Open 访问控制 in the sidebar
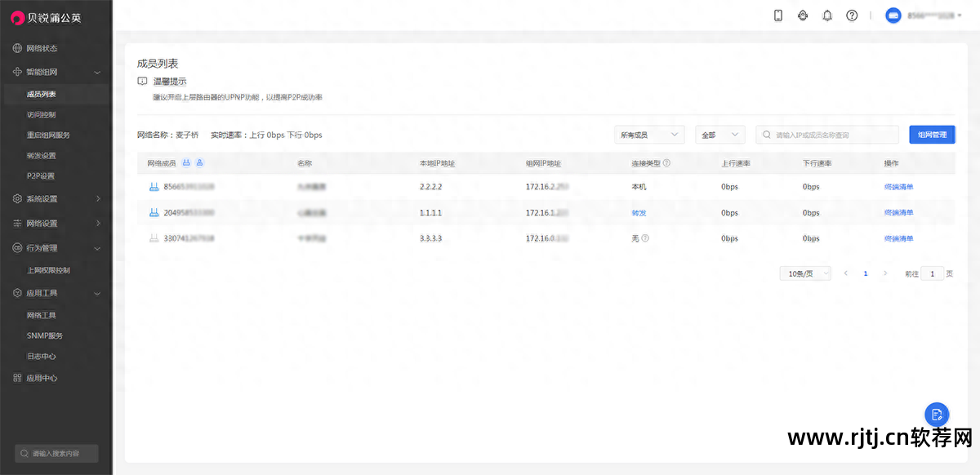This screenshot has width=980, height=475. click(42, 115)
